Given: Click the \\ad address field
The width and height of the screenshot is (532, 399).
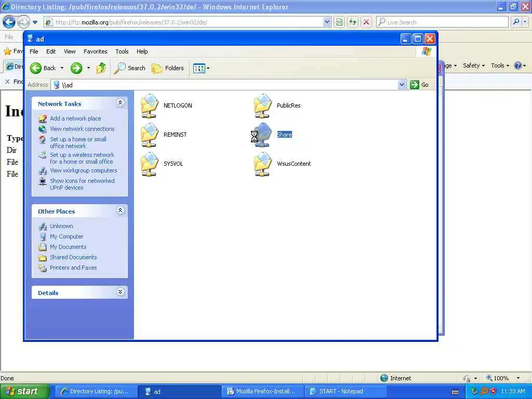Looking at the screenshot, I should point(224,85).
